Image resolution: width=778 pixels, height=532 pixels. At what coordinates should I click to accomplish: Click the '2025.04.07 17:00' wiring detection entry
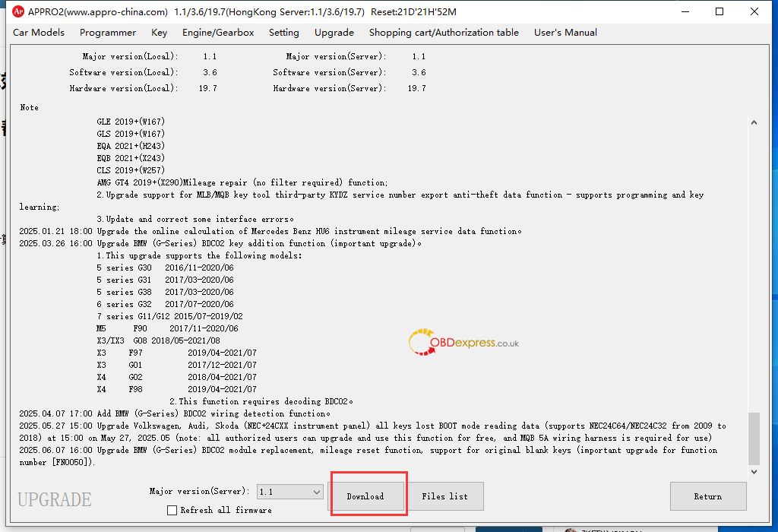pos(175,414)
